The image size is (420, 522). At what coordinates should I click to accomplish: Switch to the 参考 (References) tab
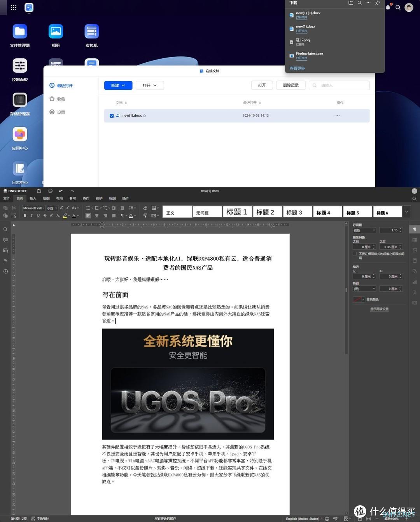[x=73, y=198]
